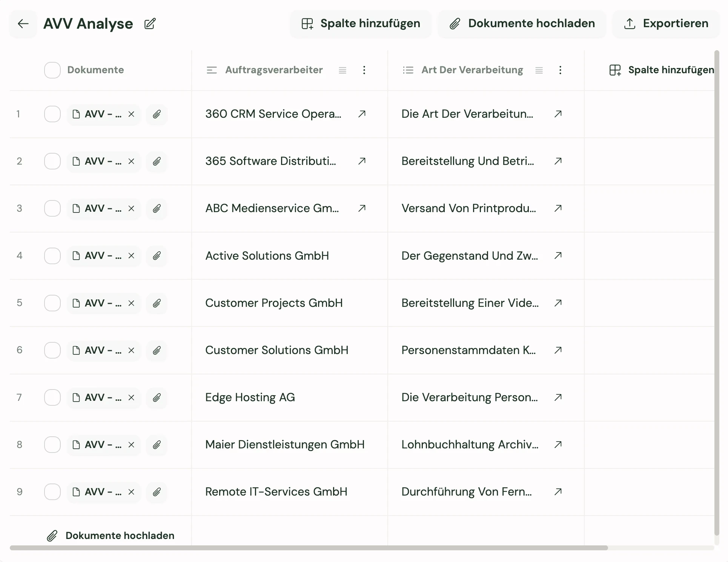Open the three-dot menu of the Auftragsverarbeiter column
728x562 pixels.
tap(364, 70)
